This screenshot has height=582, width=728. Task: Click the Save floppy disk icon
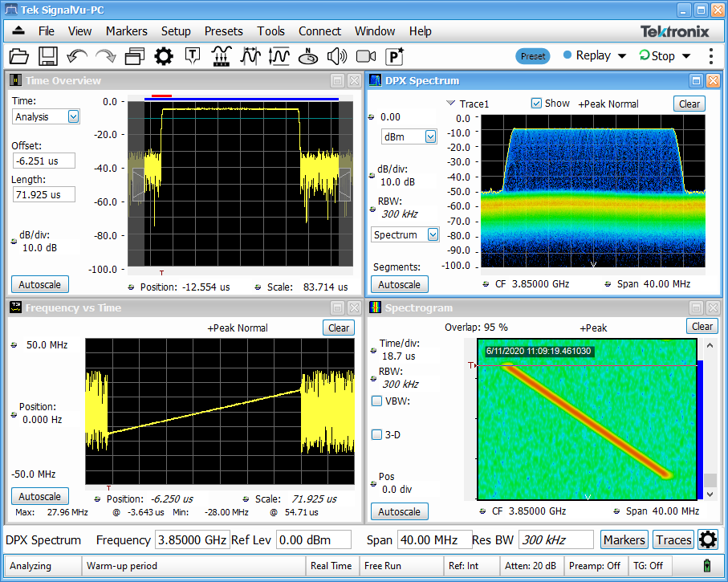48,56
